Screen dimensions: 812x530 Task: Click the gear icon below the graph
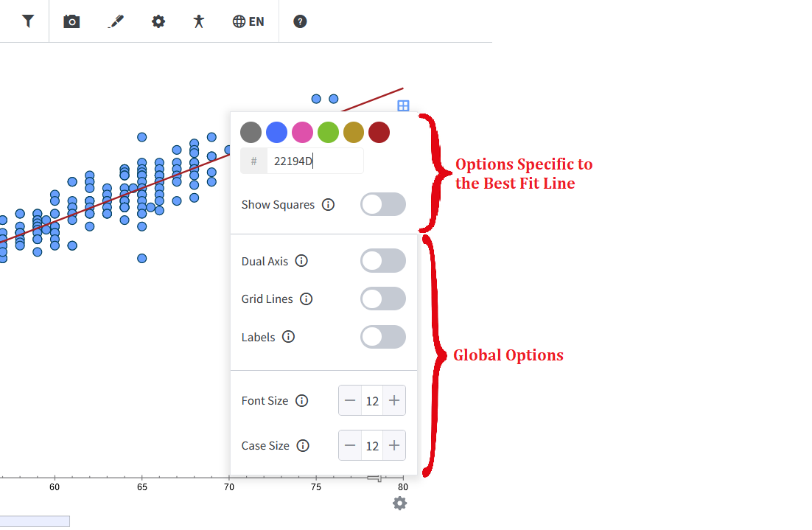click(400, 503)
